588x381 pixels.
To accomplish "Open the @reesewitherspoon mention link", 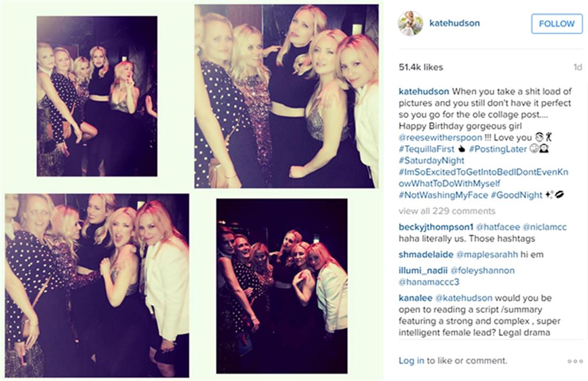I will (440, 138).
